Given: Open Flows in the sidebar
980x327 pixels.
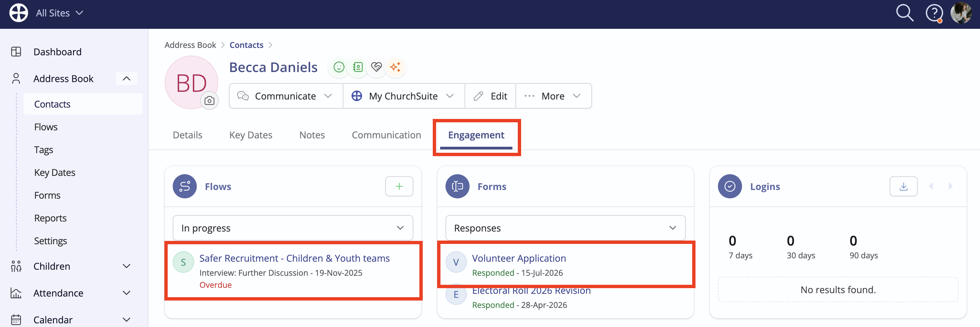Looking at the screenshot, I should coord(46,127).
